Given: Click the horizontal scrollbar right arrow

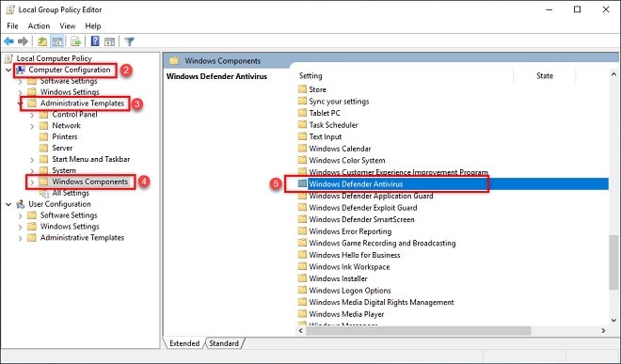Looking at the screenshot, I should [603, 330].
